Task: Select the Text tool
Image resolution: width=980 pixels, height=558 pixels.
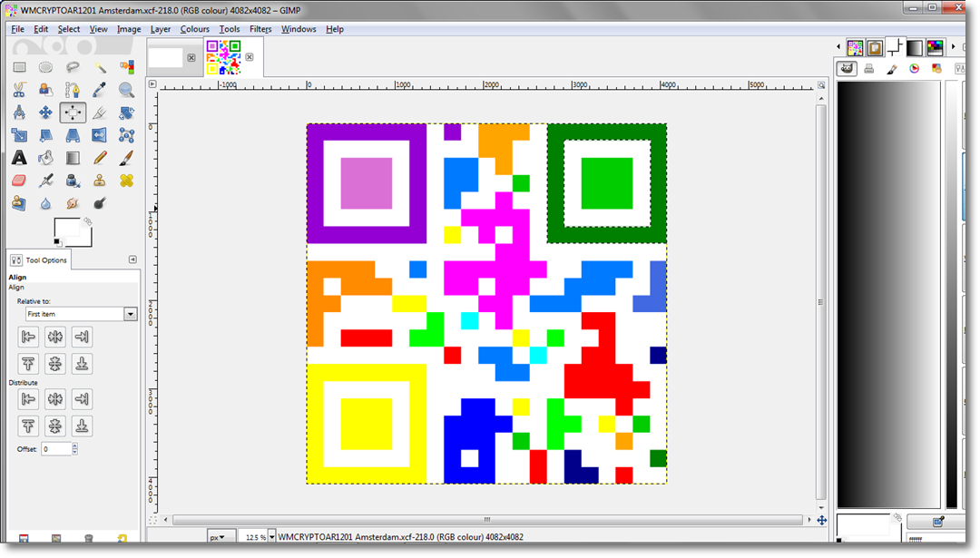Action: [19, 158]
